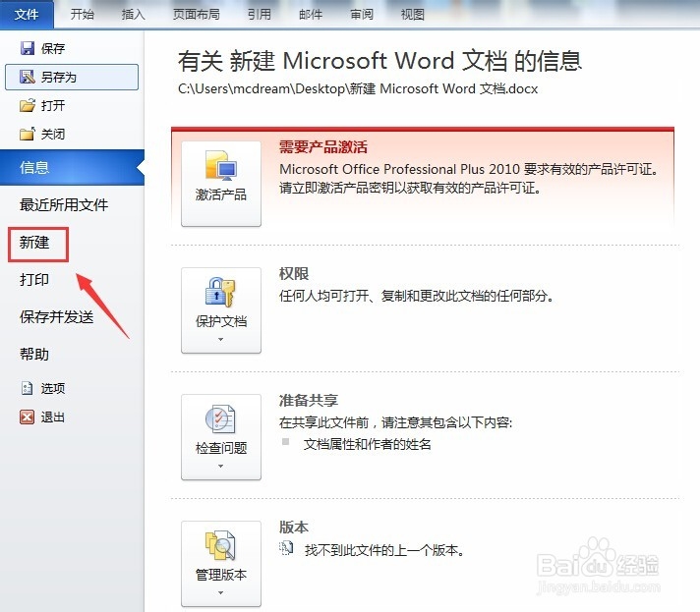The height and width of the screenshot is (612, 700).
Task: Click the 管理版本 button label
Action: [221, 575]
